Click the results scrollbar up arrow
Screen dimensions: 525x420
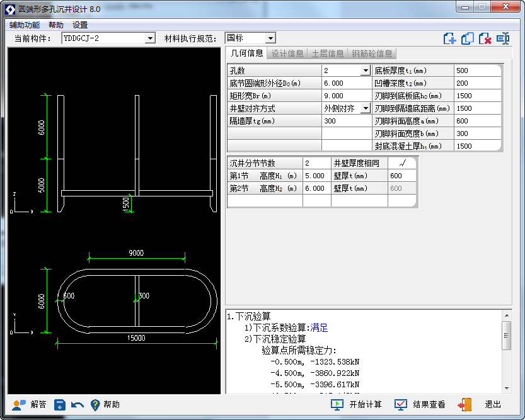click(x=507, y=315)
